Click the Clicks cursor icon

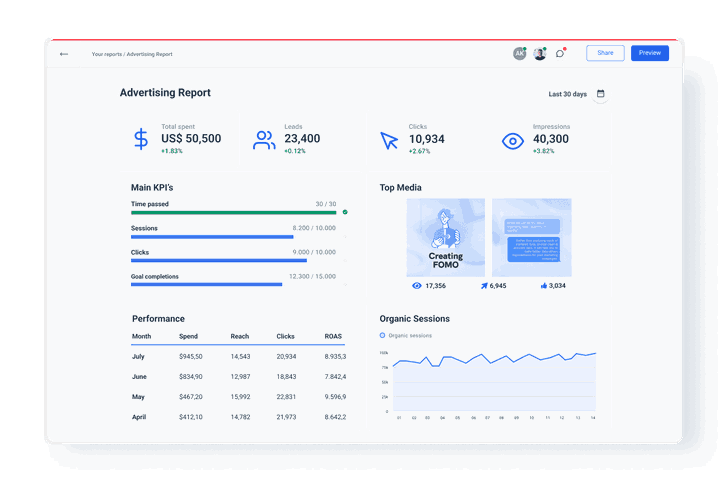pyautogui.click(x=389, y=141)
